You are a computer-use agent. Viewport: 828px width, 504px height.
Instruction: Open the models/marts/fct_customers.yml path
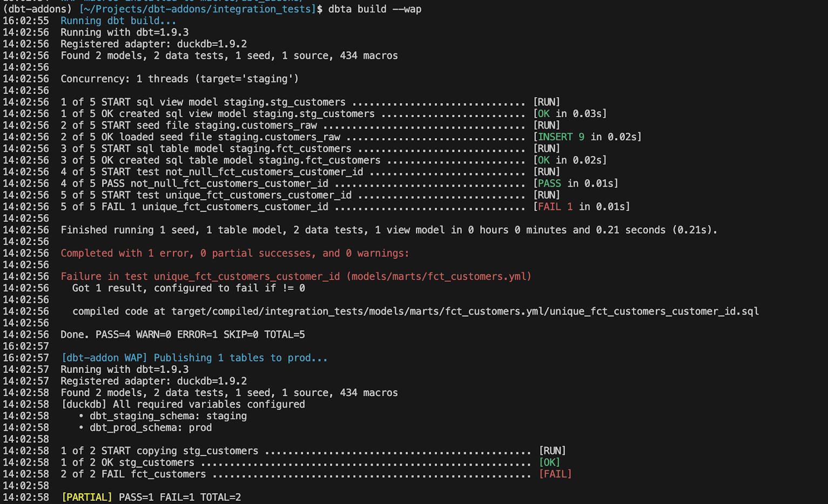pyautogui.click(x=439, y=276)
